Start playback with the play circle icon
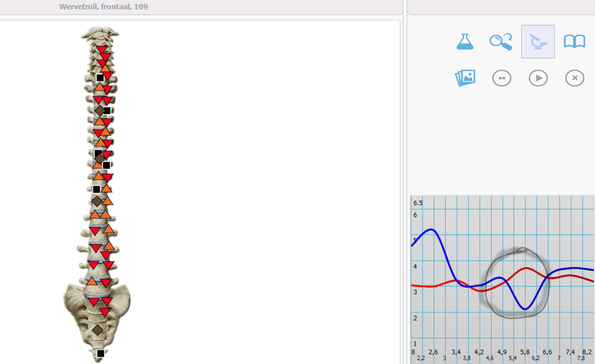This screenshot has width=595, height=364. click(538, 78)
